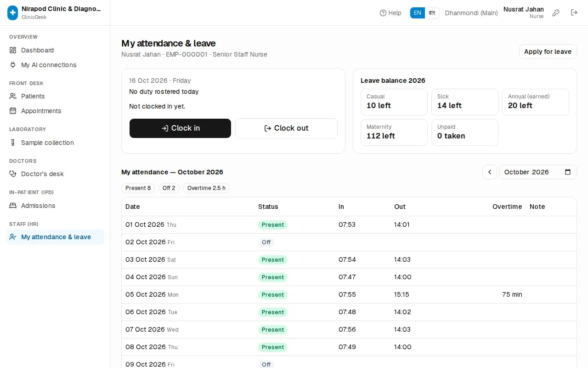588x368 pixels.
Task: Click the Overtime 2.5 h chip
Action: (206, 188)
